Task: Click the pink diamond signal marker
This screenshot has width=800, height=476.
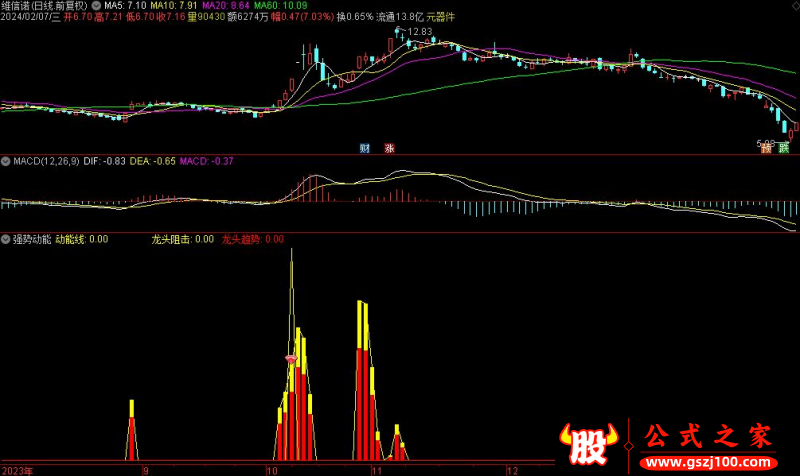Action: [291, 357]
